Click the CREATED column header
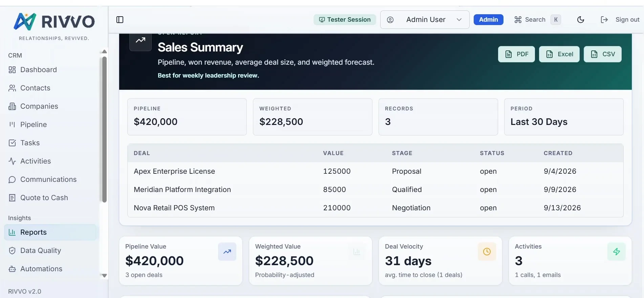644x298 pixels. (x=558, y=153)
